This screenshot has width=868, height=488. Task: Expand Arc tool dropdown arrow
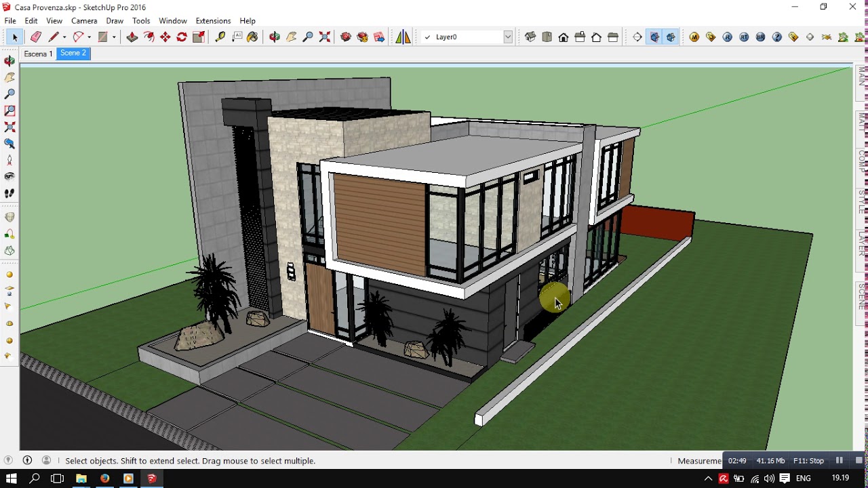coord(89,37)
